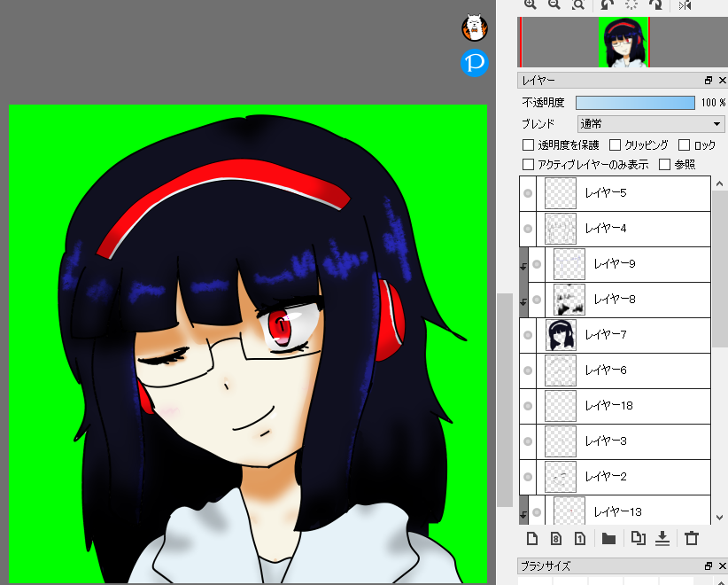
Task: Float the レイヤー panel
Action: pos(709,81)
